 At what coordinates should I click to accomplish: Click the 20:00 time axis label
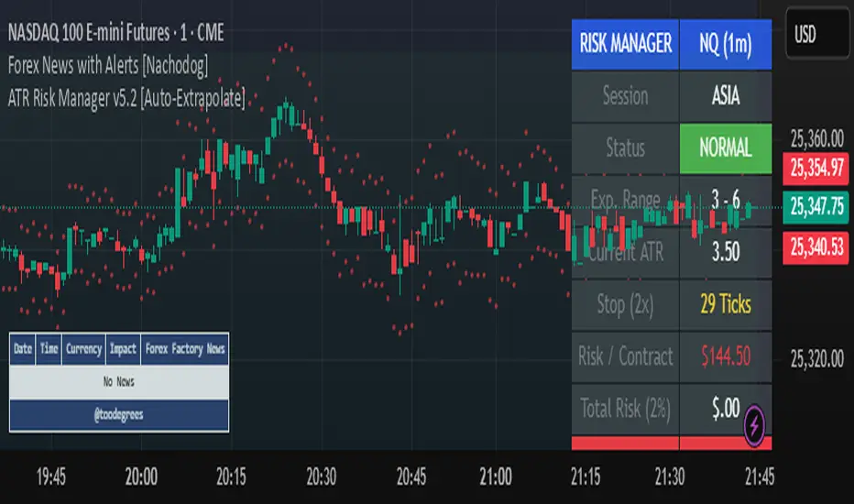coord(142,477)
